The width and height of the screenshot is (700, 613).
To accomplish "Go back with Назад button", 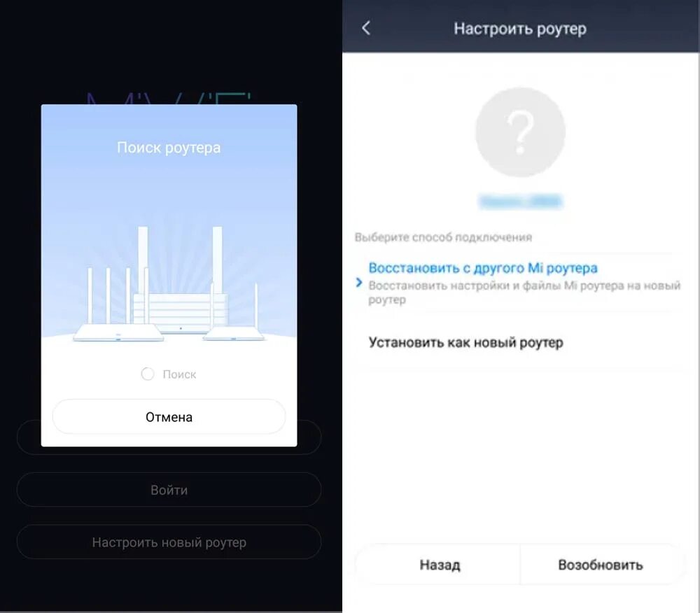I will pyautogui.click(x=440, y=565).
